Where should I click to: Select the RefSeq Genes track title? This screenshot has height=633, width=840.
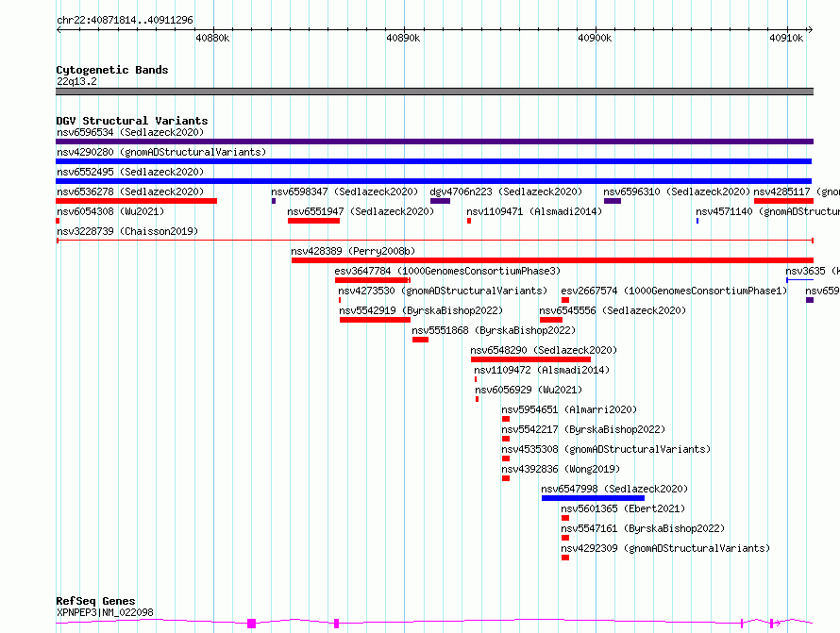95,601
